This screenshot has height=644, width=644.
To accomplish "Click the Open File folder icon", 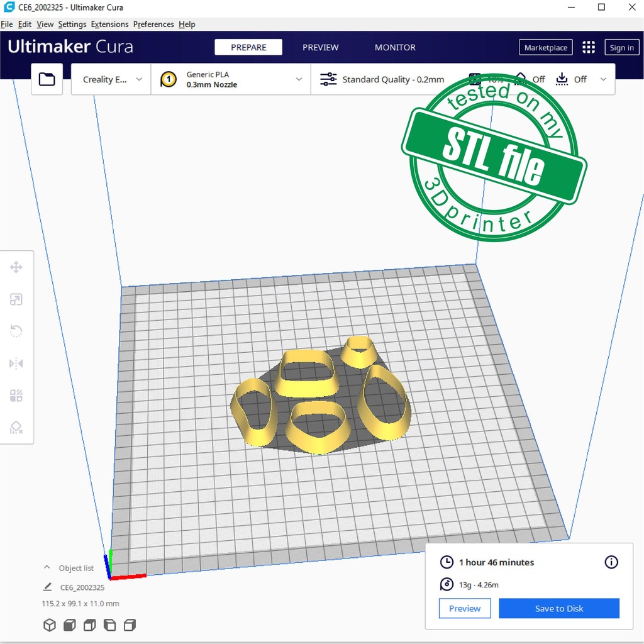I will [x=47, y=79].
